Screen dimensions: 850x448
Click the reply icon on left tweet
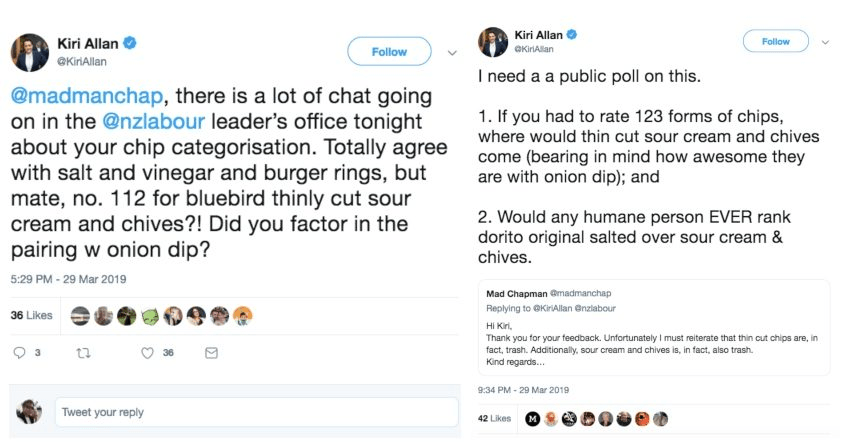tap(21, 353)
